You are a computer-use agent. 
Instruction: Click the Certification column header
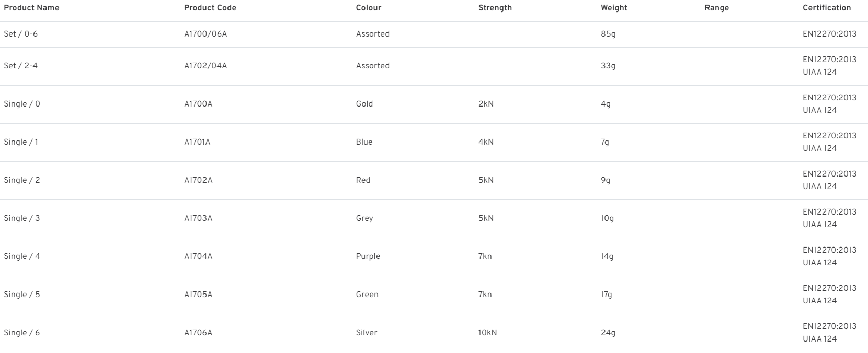coord(827,8)
